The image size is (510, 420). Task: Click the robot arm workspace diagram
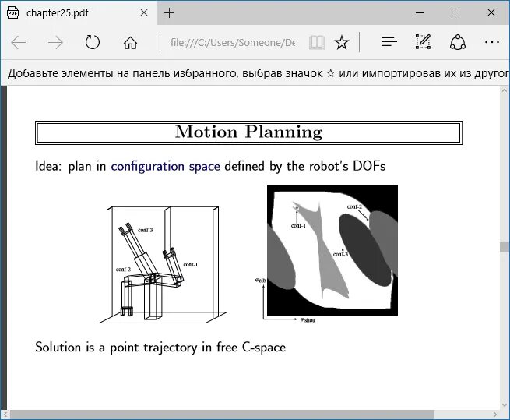click(163, 265)
